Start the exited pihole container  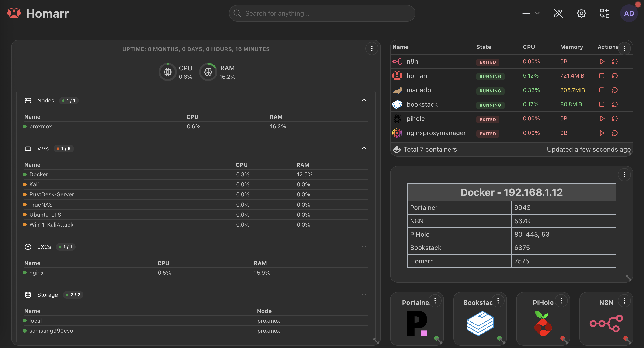(x=602, y=119)
